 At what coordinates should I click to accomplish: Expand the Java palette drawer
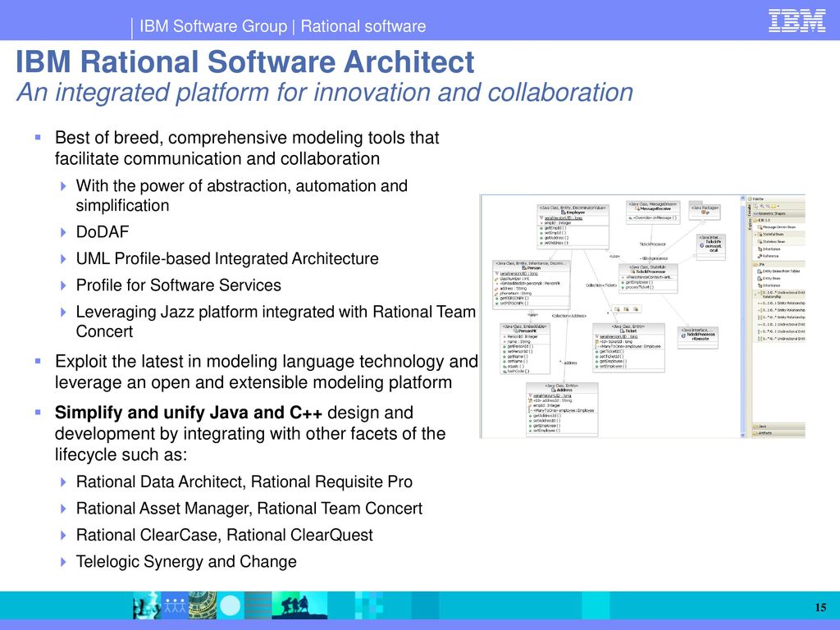pos(778,427)
